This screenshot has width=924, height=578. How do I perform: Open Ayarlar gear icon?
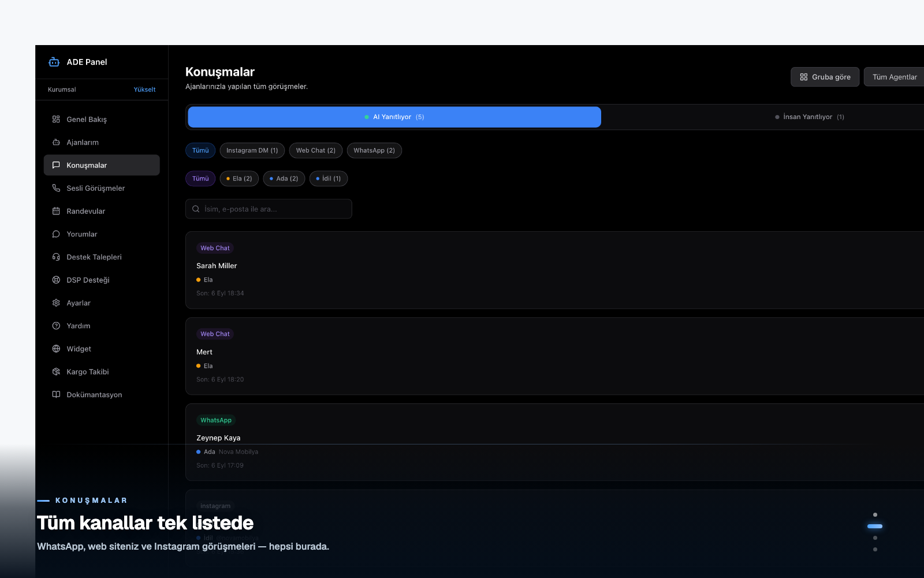pos(56,303)
